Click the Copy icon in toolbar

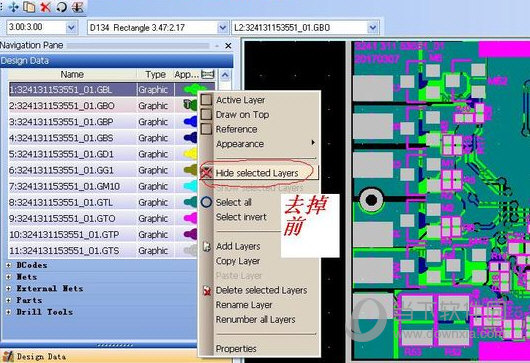(x=29, y=7)
